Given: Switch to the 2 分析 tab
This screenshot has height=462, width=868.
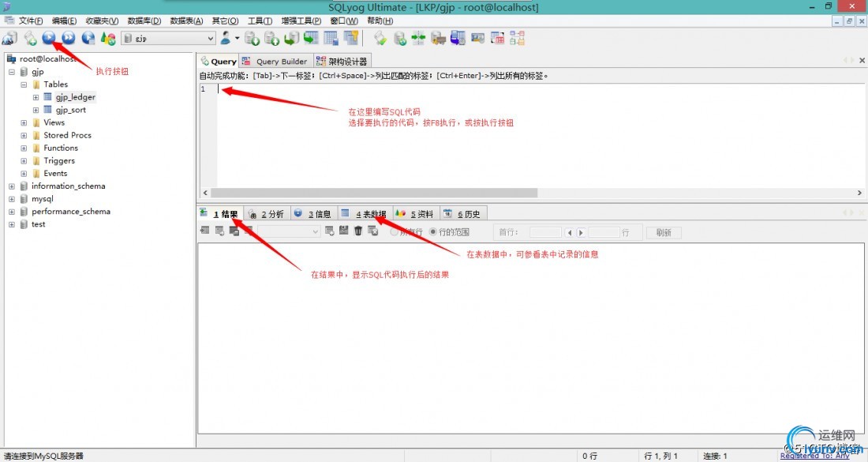Looking at the screenshot, I should click(267, 214).
